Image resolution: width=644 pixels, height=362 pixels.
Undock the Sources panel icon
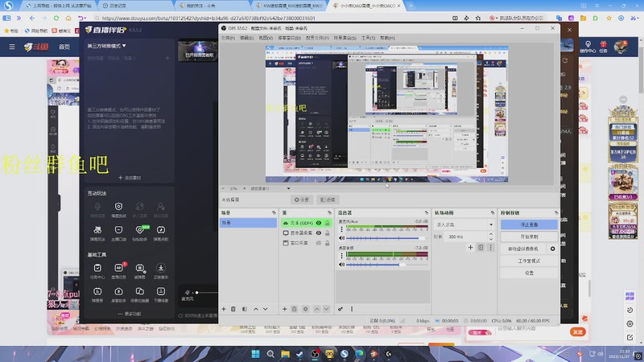point(329,212)
